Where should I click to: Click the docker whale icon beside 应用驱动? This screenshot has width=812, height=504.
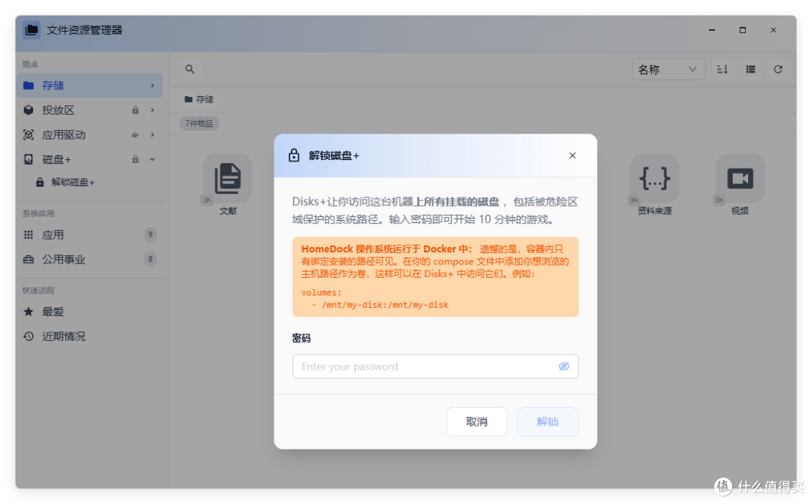point(135,135)
